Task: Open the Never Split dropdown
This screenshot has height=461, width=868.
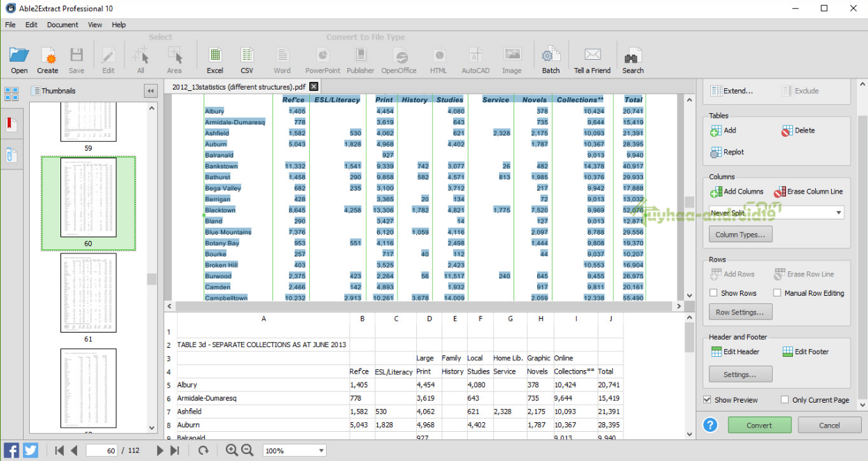Action: click(x=776, y=213)
